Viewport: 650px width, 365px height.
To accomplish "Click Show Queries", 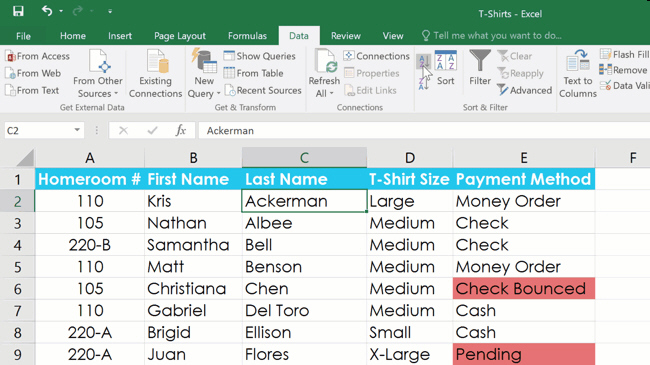I will point(260,56).
